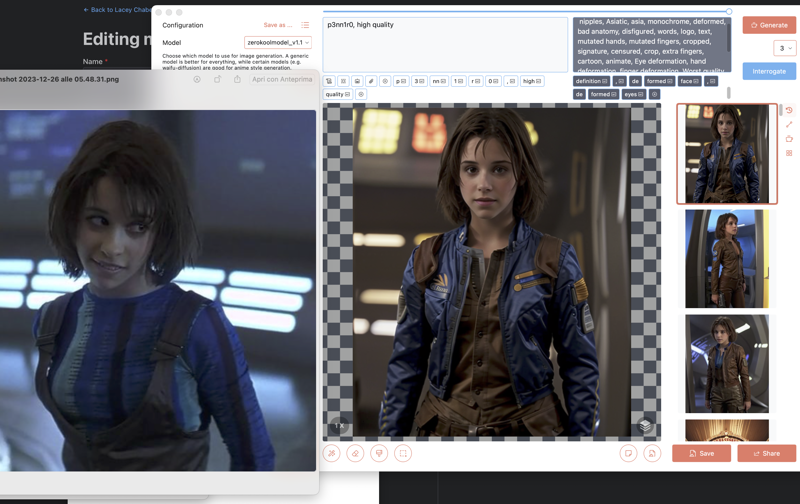Select the first thumbnail with blue jacket

[x=727, y=154]
